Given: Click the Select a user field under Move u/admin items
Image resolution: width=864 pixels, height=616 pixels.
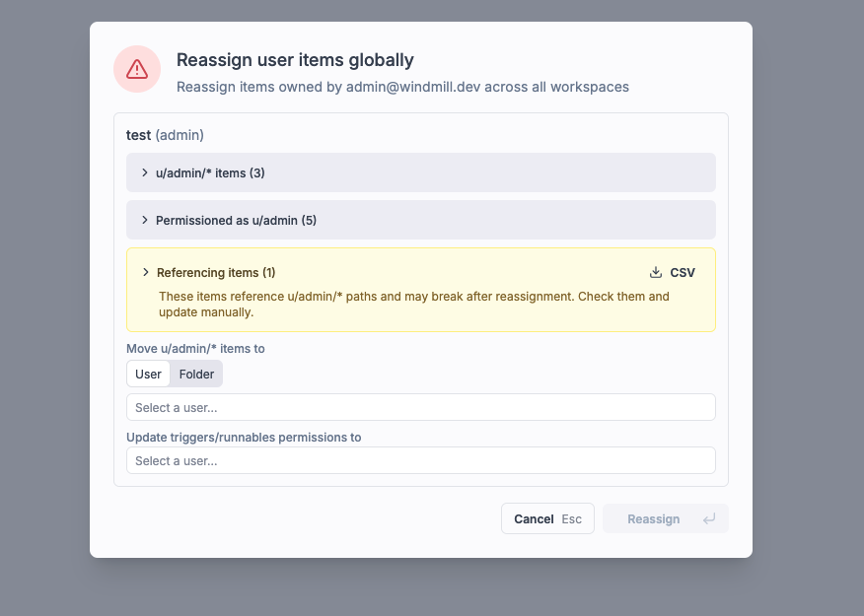Looking at the screenshot, I should point(421,406).
